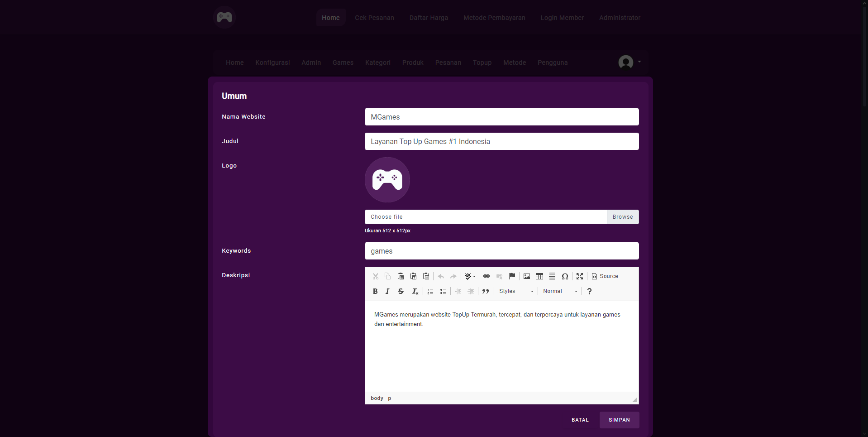Click the Increase Indent icon
This screenshot has height=437, width=868.
tap(471, 291)
